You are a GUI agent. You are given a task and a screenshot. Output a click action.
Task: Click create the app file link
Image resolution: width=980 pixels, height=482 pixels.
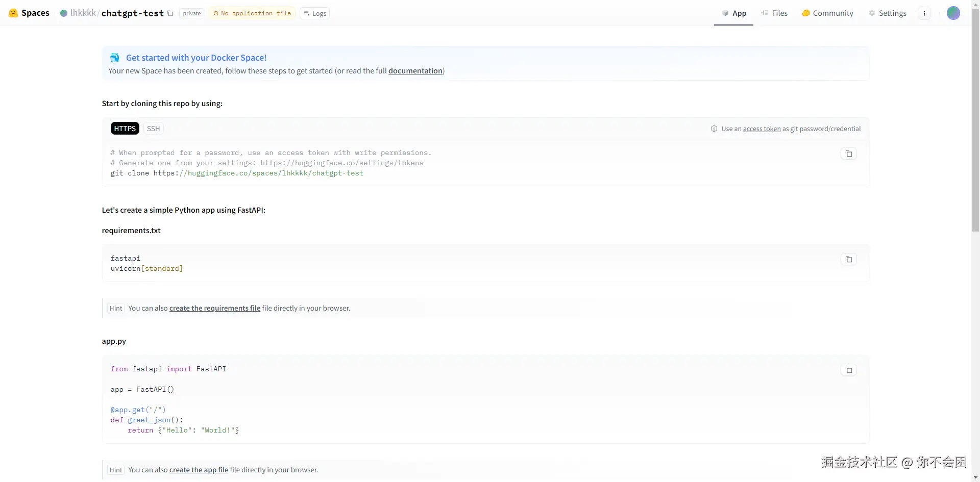(199, 470)
